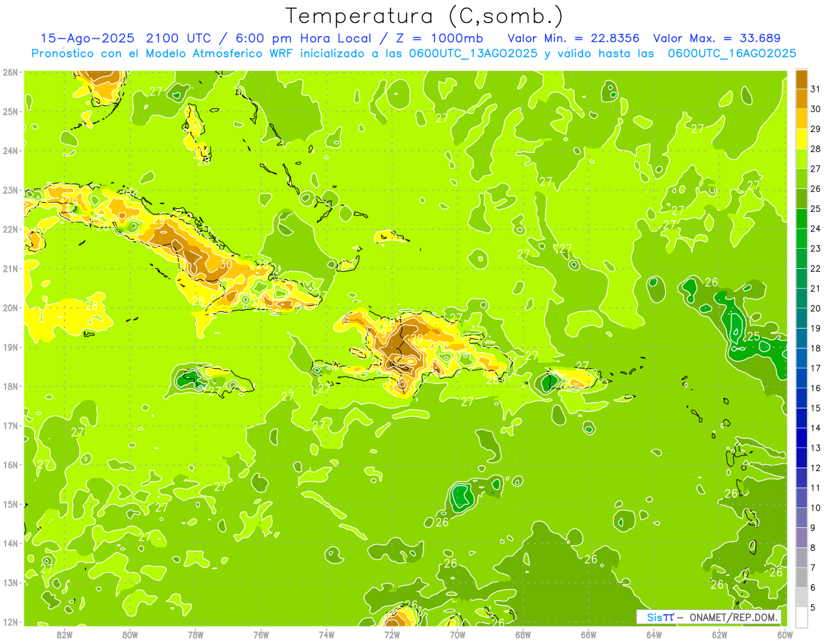834x644 pixels.
Task: Pick the teal legend swatch between 19 and 20
Action: [x=801, y=318]
